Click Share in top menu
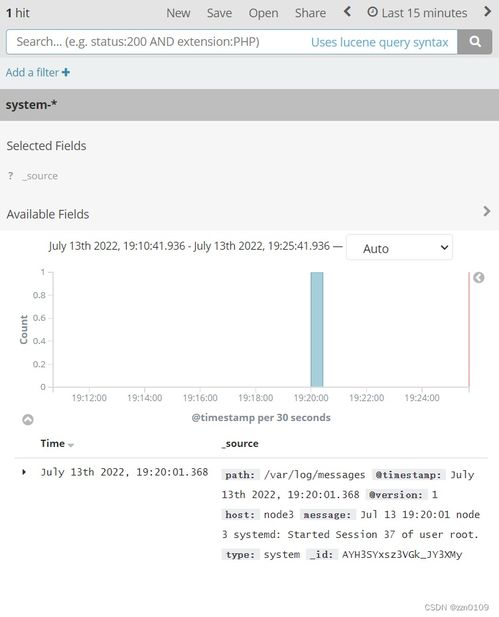Viewport: 499px width, 617px height. point(310,13)
